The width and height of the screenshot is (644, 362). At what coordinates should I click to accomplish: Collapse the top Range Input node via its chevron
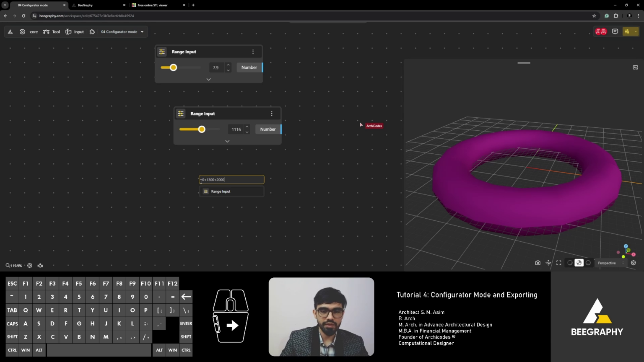click(208, 79)
